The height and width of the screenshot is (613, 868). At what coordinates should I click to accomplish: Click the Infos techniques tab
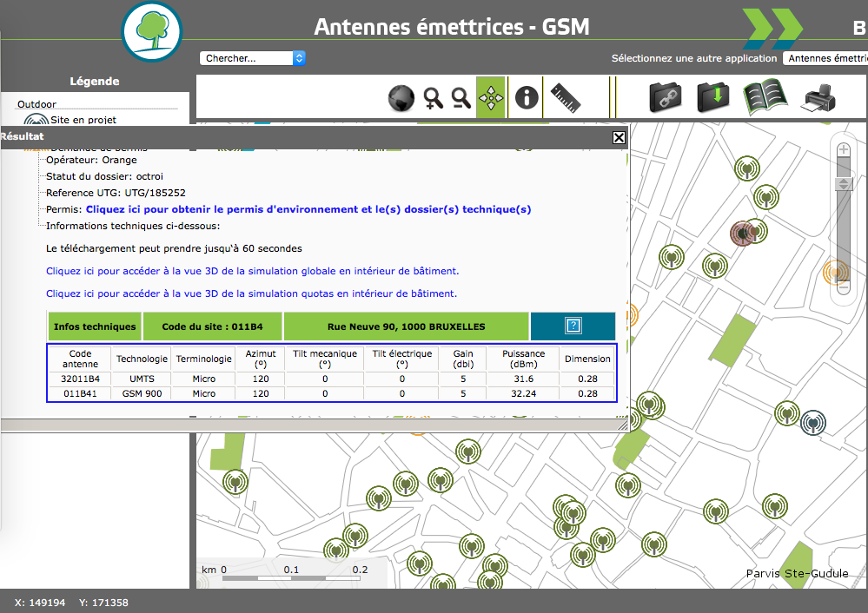[x=95, y=326]
